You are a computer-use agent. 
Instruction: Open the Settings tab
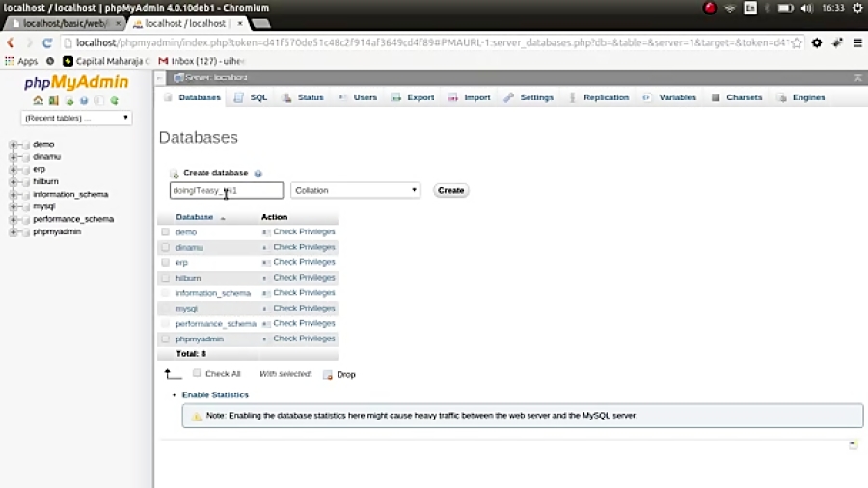[x=529, y=97]
